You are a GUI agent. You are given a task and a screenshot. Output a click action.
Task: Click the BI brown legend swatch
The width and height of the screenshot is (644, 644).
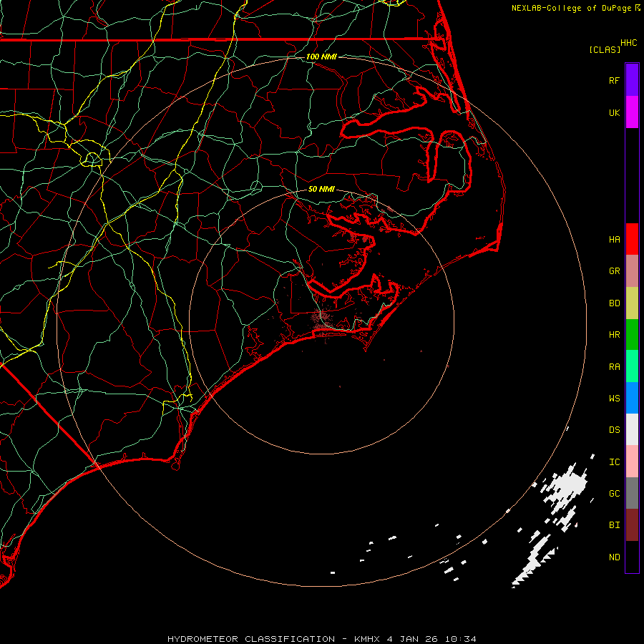632,525
